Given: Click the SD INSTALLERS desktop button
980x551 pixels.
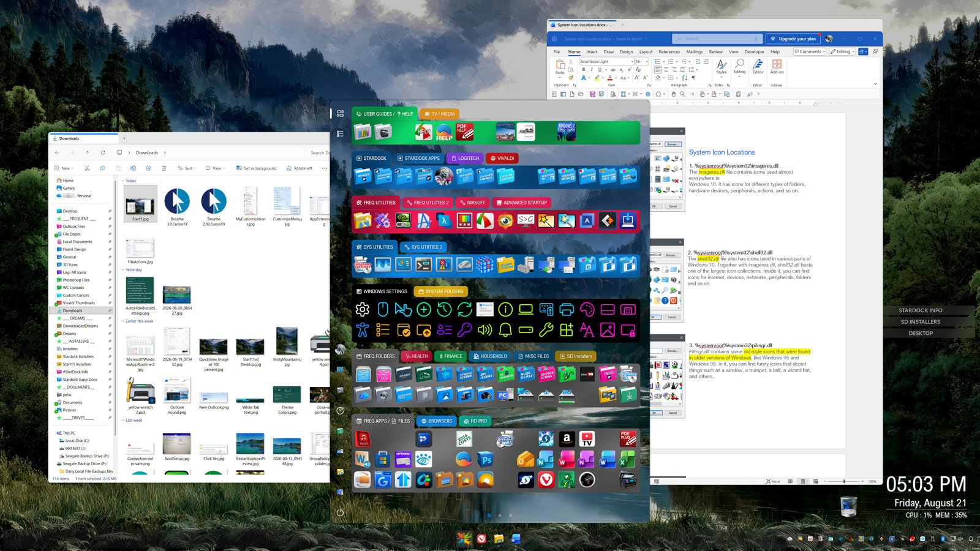Looking at the screenshot, I should [x=920, y=322].
